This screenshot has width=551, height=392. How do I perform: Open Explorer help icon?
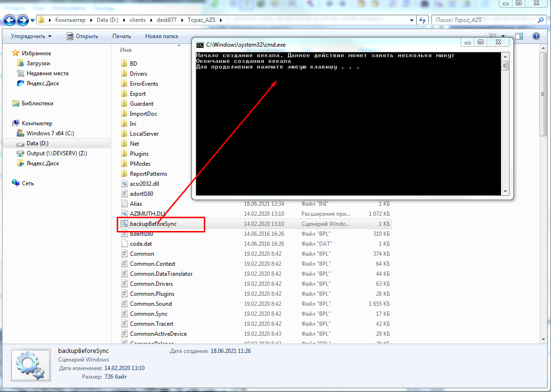[536, 36]
